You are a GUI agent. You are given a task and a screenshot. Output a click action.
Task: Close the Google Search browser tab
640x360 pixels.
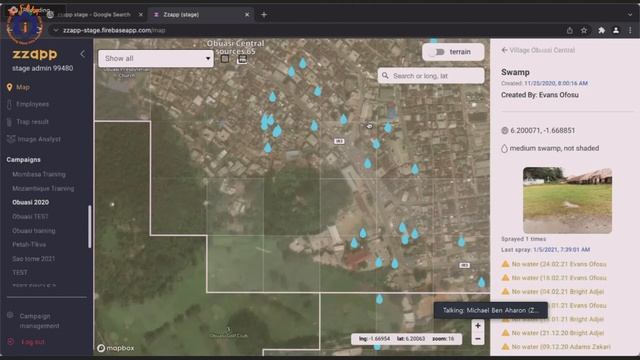[x=141, y=15]
